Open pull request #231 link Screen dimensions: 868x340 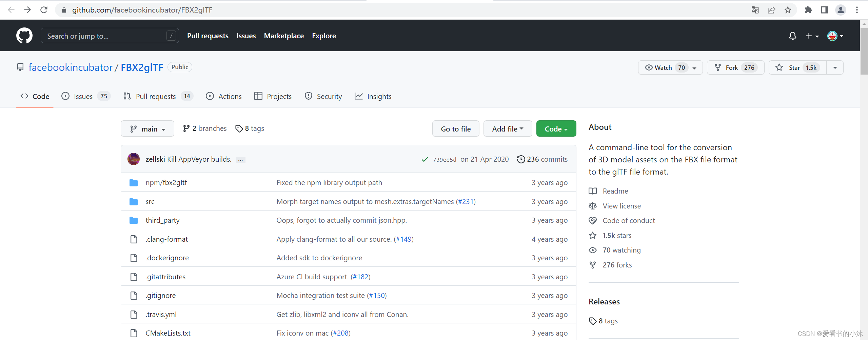(x=466, y=201)
